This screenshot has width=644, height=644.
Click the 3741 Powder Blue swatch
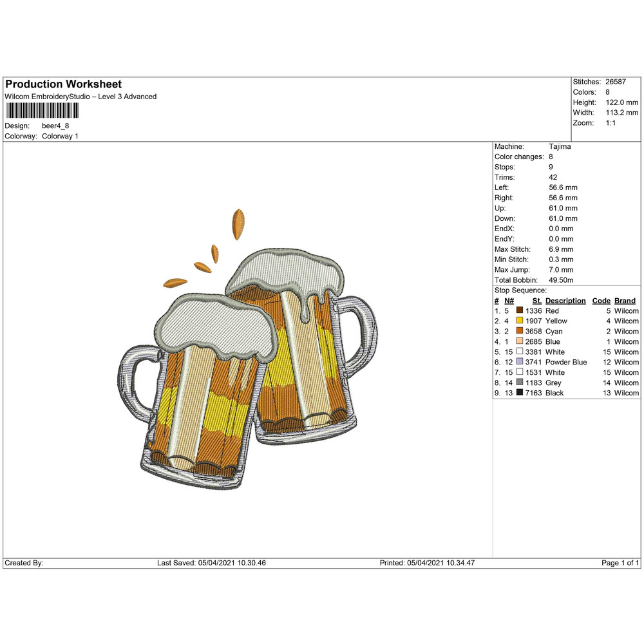click(x=519, y=363)
